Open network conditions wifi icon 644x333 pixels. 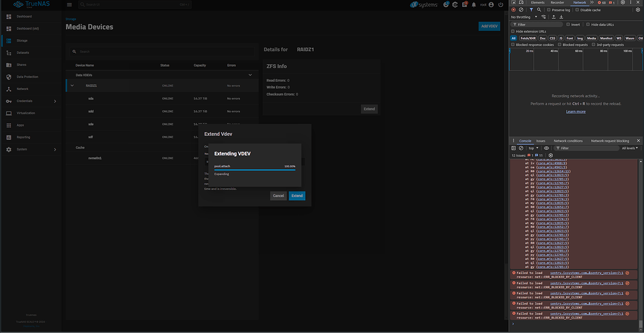tap(544, 17)
